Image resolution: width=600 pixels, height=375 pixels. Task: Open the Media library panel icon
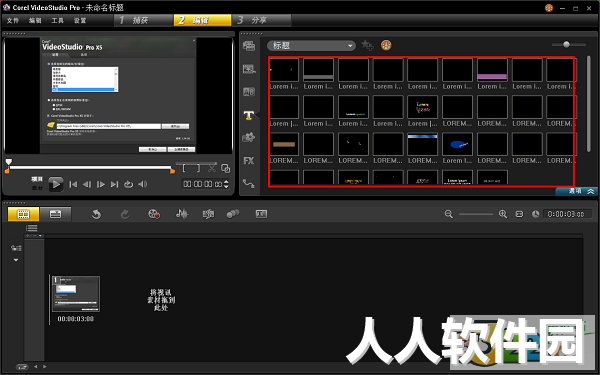point(249,46)
